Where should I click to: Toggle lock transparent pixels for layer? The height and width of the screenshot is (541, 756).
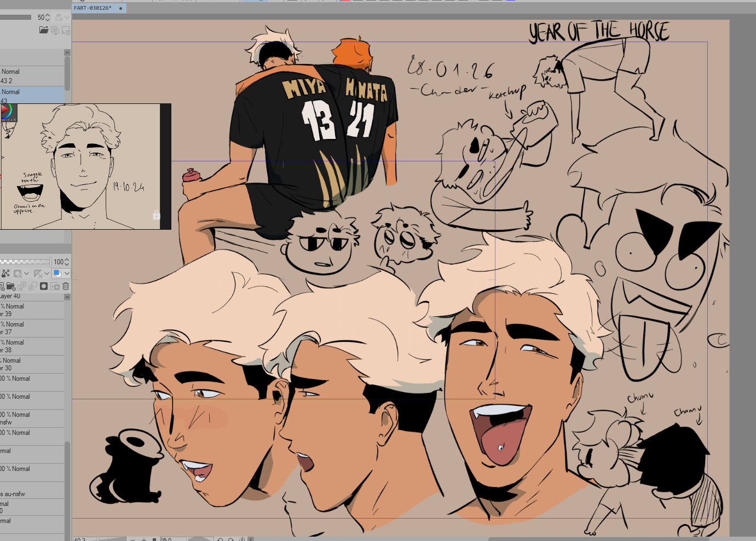[5, 274]
